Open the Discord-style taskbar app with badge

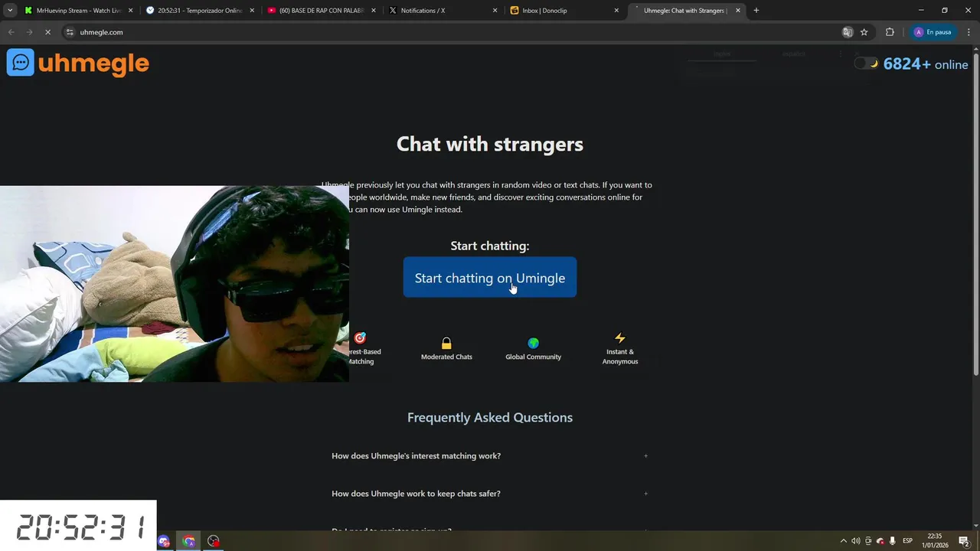click(x=164, y=541)
